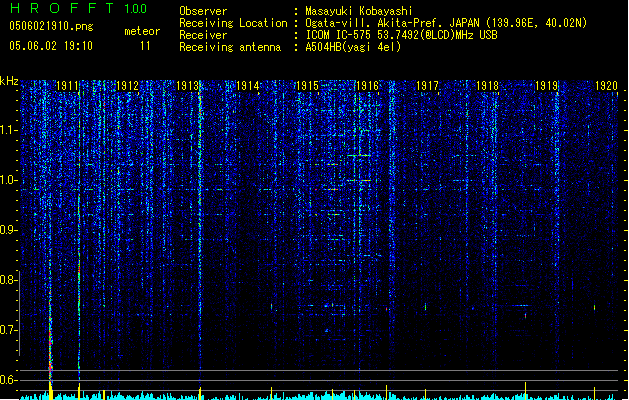Click the 0.9 kHz frequency axis label
This screenshot has width=629, height=400.
[8, 230]
